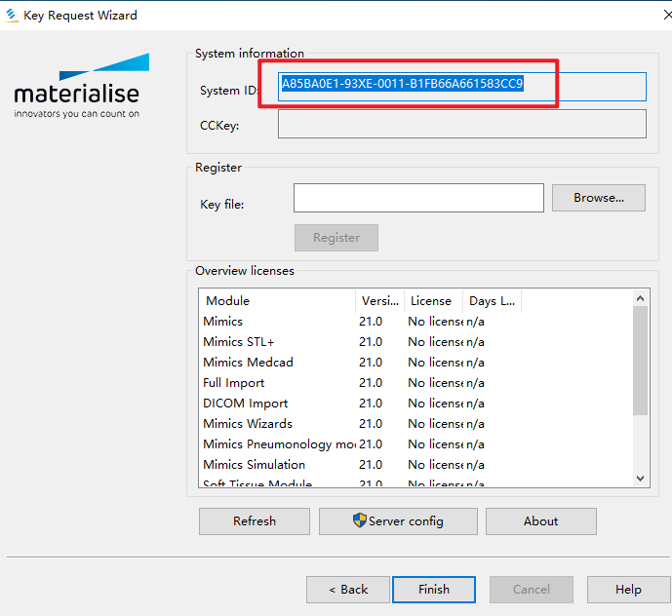Image resolution: width=672 pixels, height=616 pixels.
Task: Click the Key Request Wizard title icon
Action: coord(12,15)
